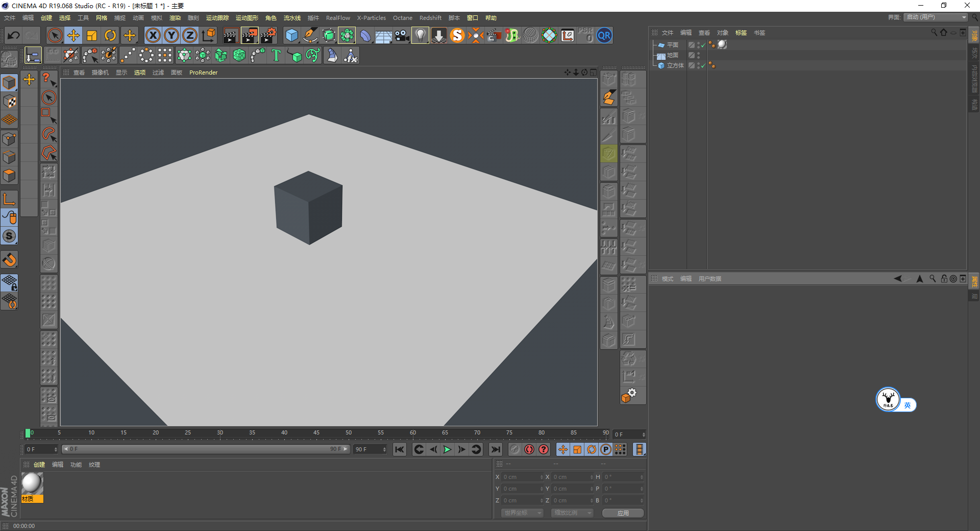The image size is (980, 531).
Task: Toggle snapping with the magnet icon
Action: coord(9,260)
